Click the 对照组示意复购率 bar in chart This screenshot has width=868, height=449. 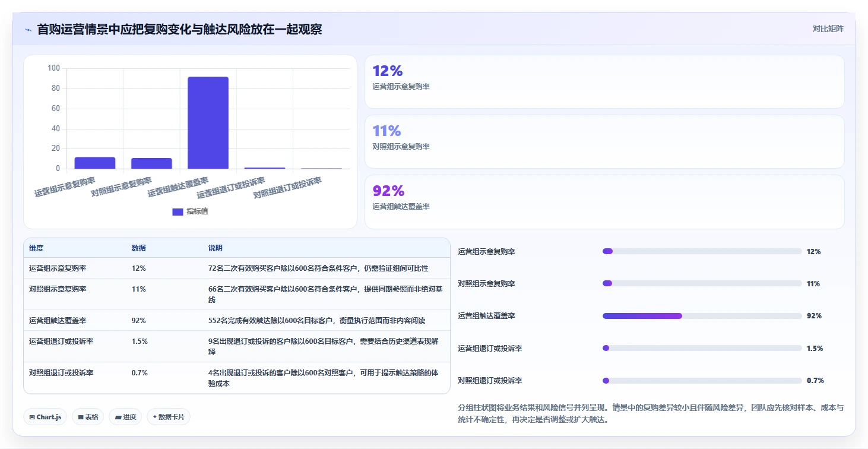tap(151, 163)
